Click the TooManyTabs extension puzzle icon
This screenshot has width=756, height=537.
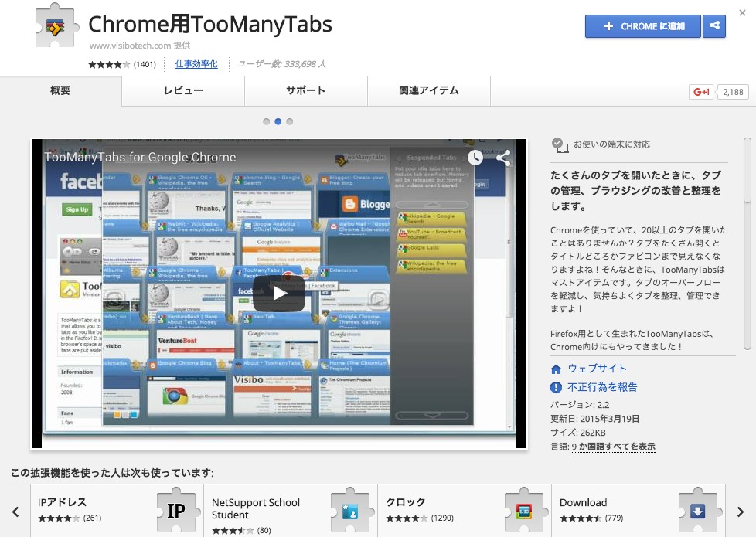(x=56, y=27)
